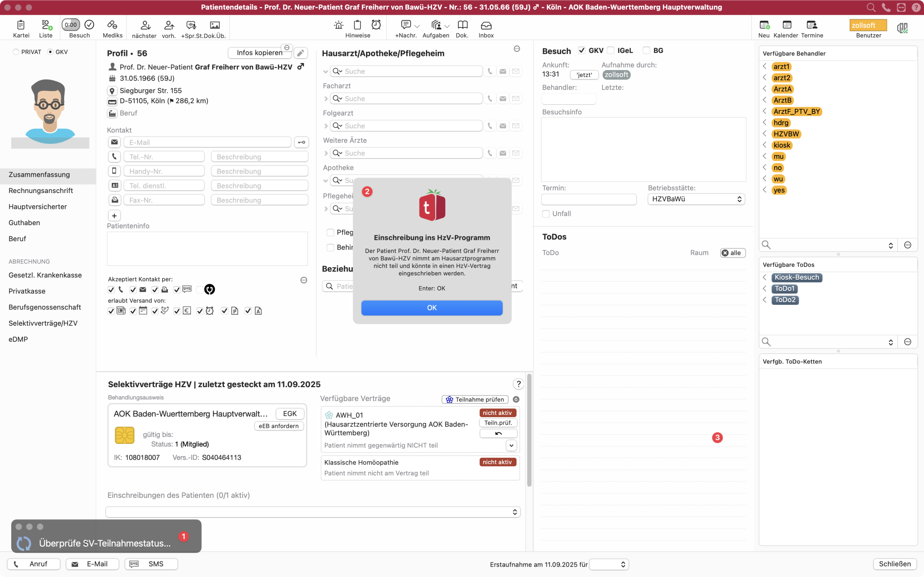This screenshot has width=924, height=577.
Task: Click the pencil edit icon beside Infos kopieren
Action: [301, 53]
